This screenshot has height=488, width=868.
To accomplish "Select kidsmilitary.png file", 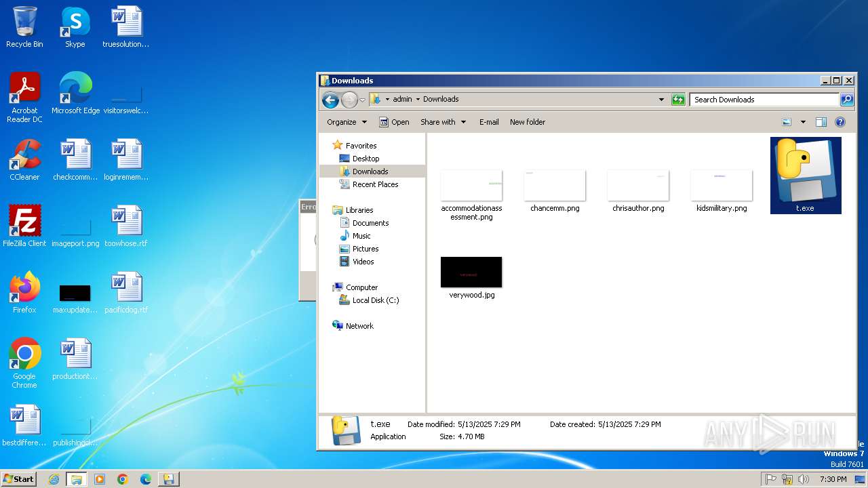I will click(x=722, y=191).
